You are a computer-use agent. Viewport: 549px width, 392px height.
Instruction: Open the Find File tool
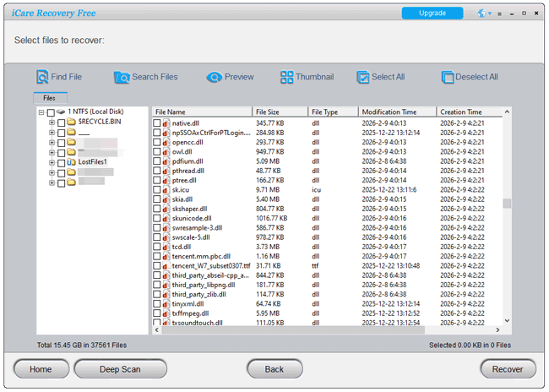click(59, 77)
